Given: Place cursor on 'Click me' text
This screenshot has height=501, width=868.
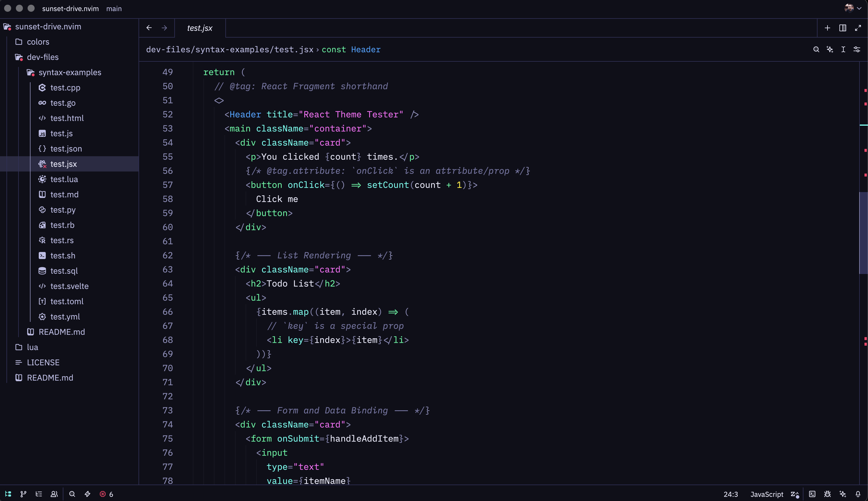Looking at the screenshot, I should (277, 199).
